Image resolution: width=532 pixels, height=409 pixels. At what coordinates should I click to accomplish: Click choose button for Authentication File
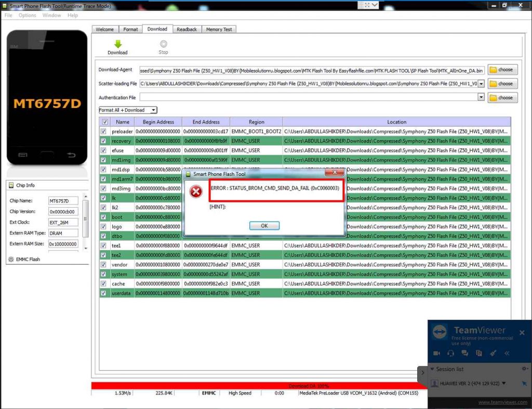502,98
